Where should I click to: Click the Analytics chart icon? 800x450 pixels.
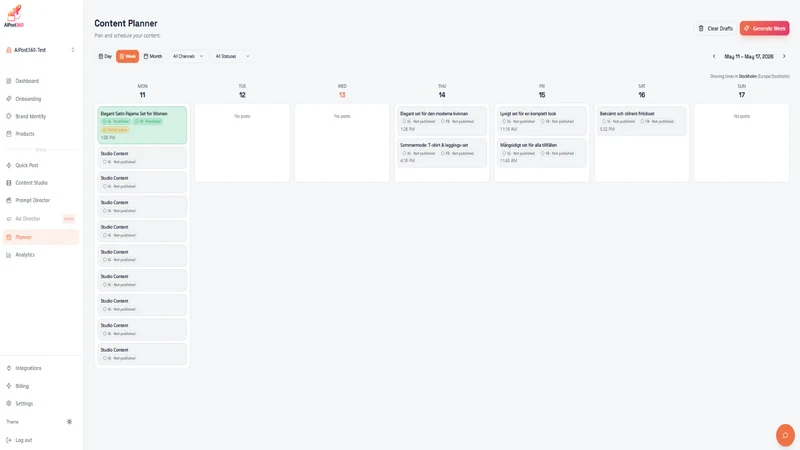click(9, 255)
